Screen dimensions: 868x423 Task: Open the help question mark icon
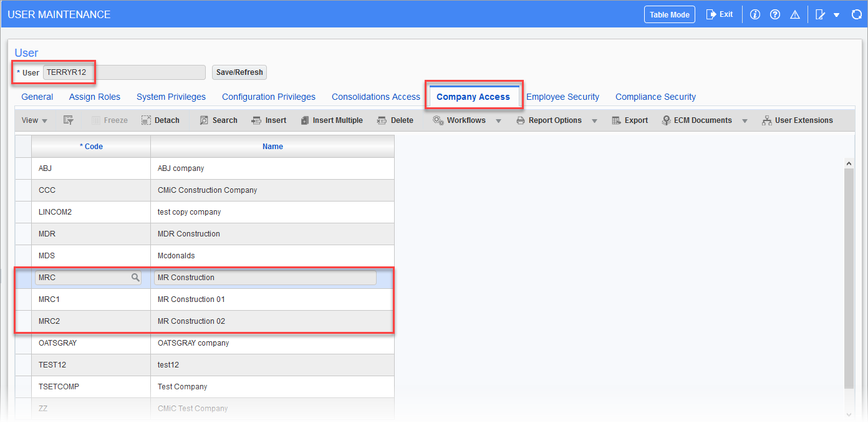pos(775,14)
